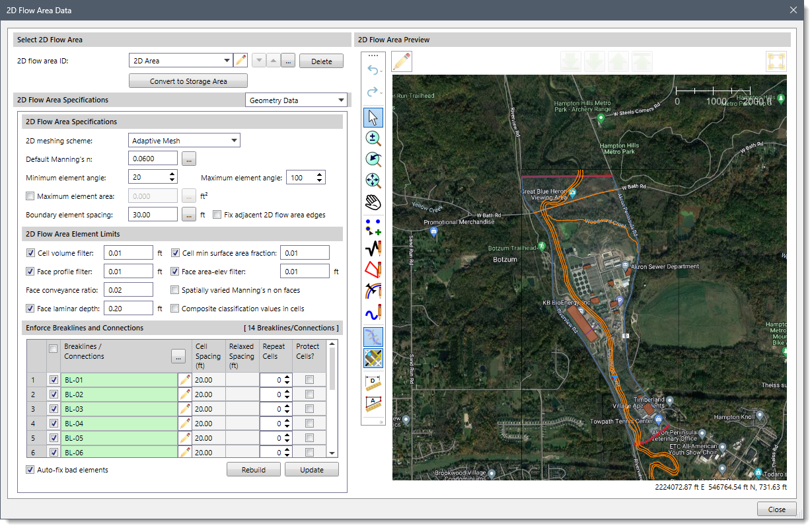Select the Add/Edit vertices tool
This screenshot has width=812, height=526.
tap(374, 227)
